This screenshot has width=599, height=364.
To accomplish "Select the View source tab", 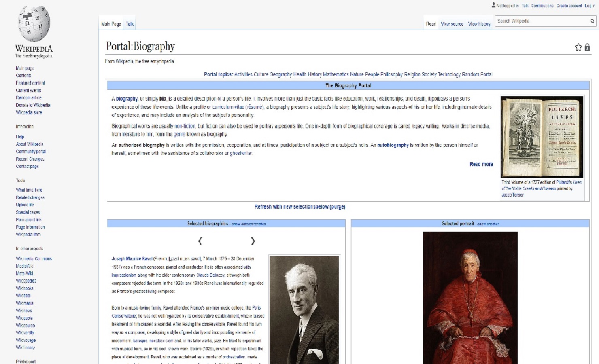I will (x=452, y=24).
